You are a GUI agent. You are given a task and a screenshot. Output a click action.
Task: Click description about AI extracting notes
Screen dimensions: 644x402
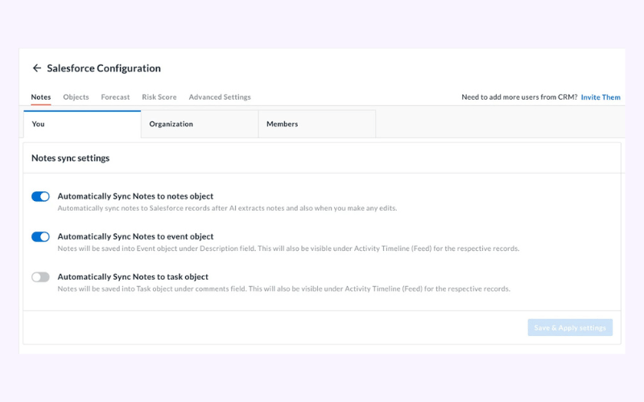[x=227, y=208]
